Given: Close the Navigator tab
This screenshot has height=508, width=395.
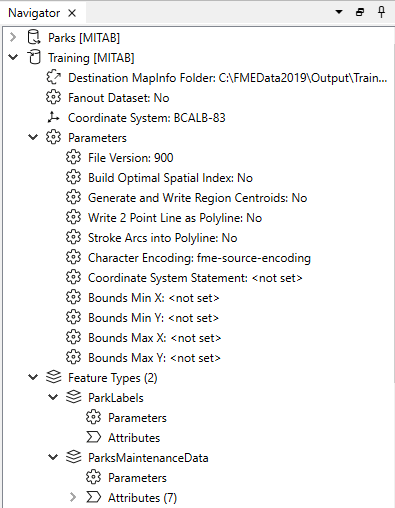Looking at the screenshot, I should [72, 13].
